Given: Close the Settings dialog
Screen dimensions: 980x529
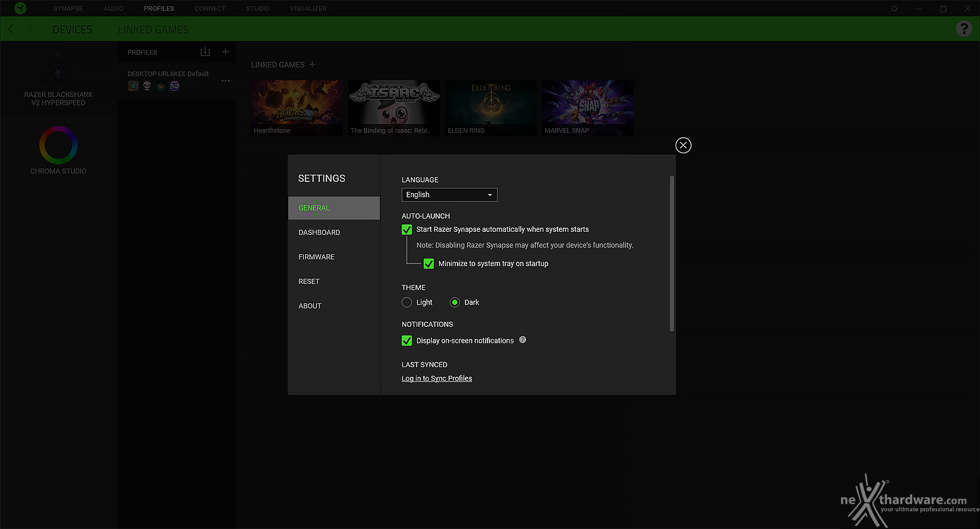Looking at the screenshot, I should (684, 145).
